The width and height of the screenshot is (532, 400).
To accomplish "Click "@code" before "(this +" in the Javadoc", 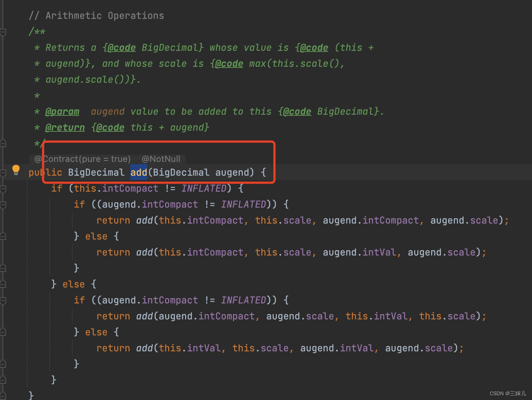I will [x=314, y=48].
